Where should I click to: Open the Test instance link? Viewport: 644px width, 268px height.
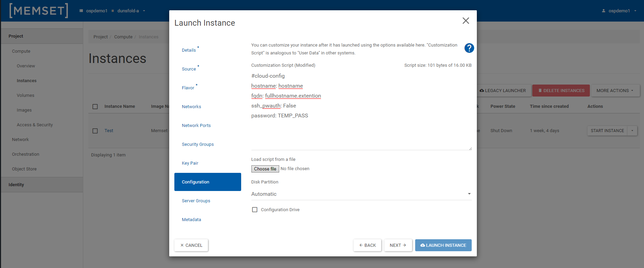(x=109, y=131)
